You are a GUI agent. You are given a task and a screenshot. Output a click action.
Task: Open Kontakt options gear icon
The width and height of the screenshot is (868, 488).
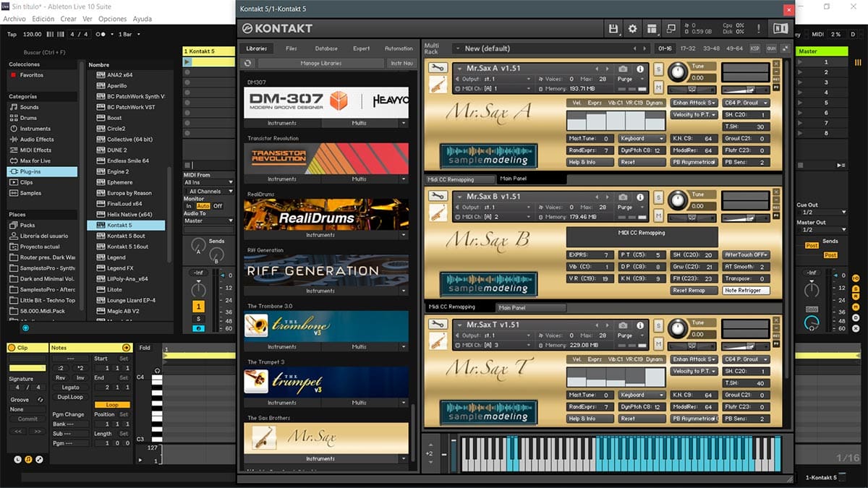click(x=633, y=28)
